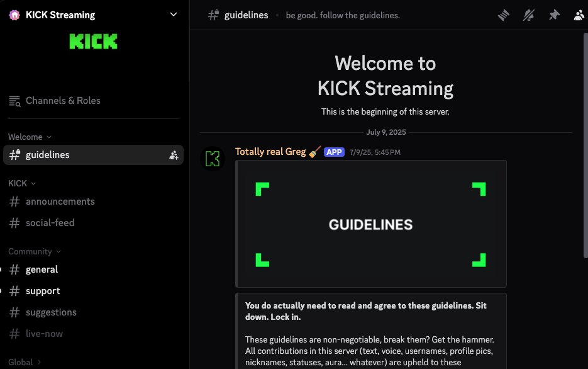This screenshot has width=588, height=369.
Task: Expand the Global category
Action: [x=25, y=362]
